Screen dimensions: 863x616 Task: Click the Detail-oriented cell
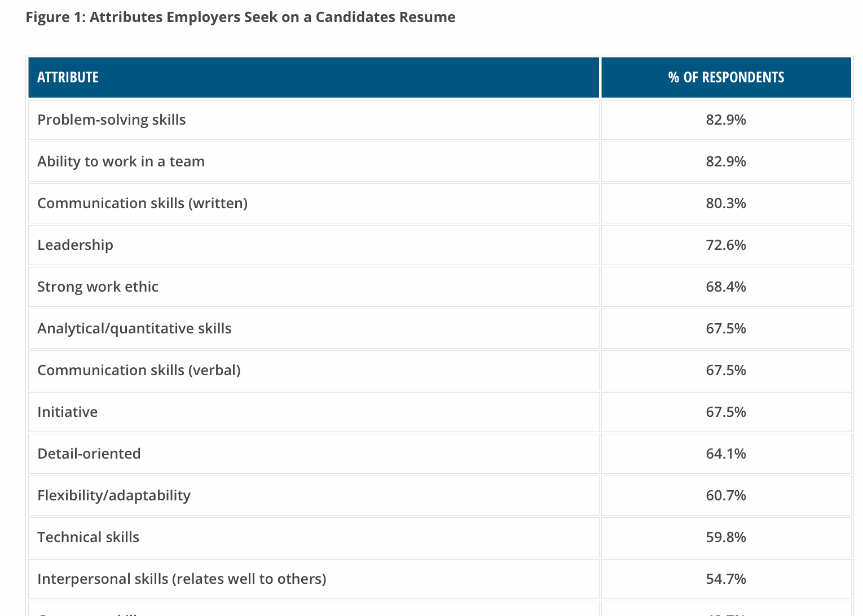[89, 454]
